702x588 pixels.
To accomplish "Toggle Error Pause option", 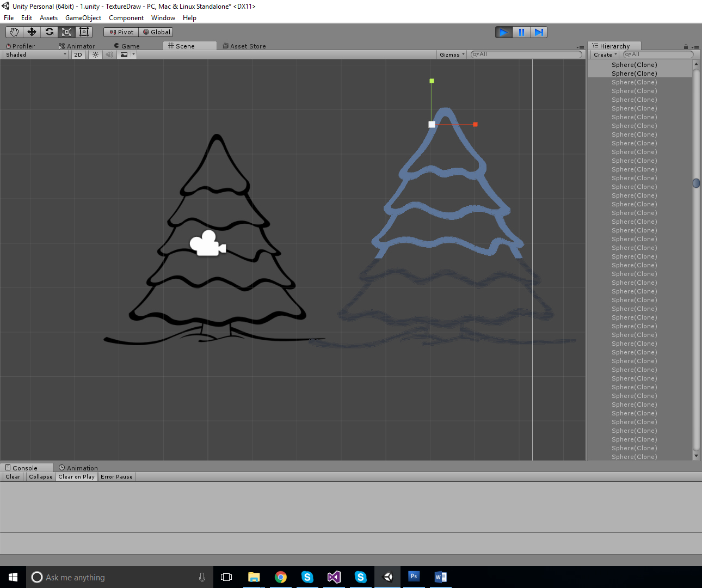I will point(116,477).
